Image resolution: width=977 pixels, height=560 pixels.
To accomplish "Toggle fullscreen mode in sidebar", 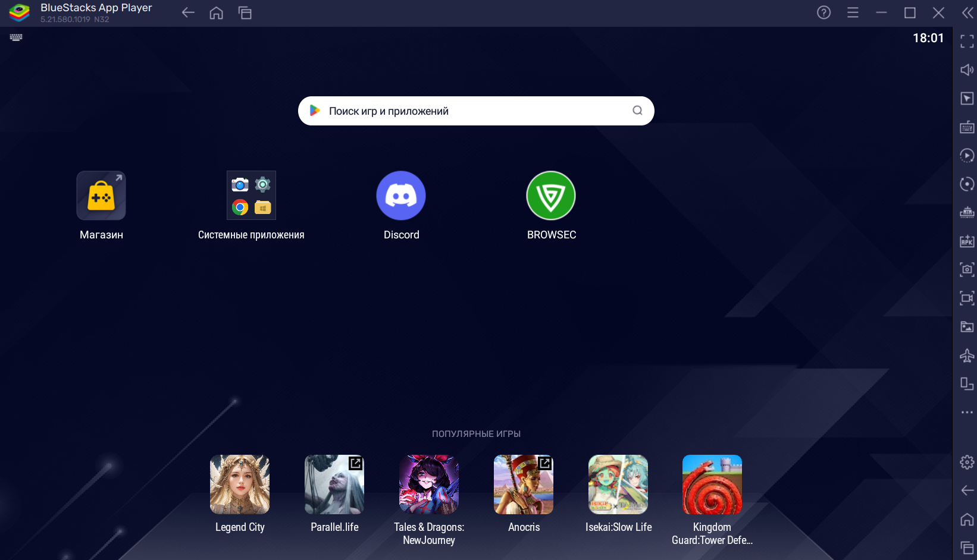I will [967, 41].
